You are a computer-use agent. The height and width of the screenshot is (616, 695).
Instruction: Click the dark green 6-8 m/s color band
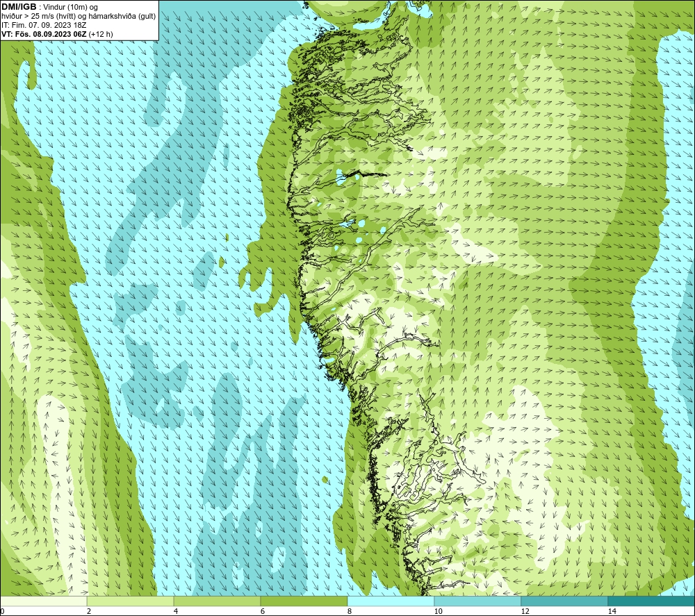point(304,601)
